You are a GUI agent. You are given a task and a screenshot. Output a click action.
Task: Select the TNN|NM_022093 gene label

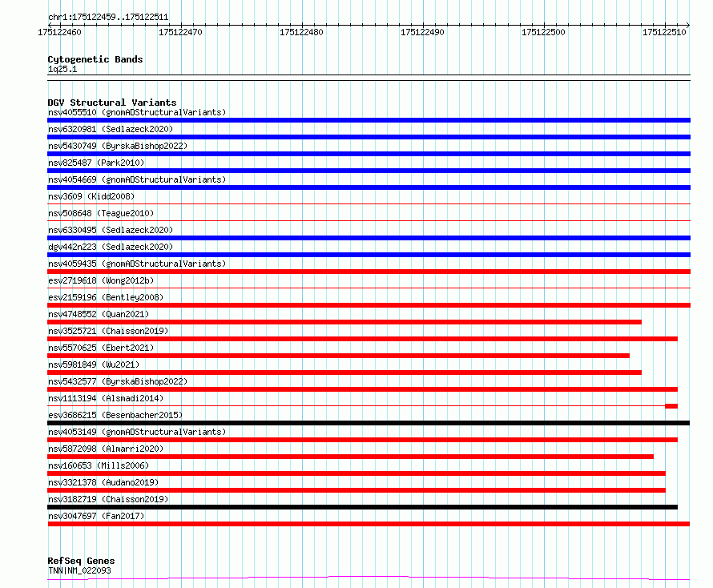click(79, 570)
